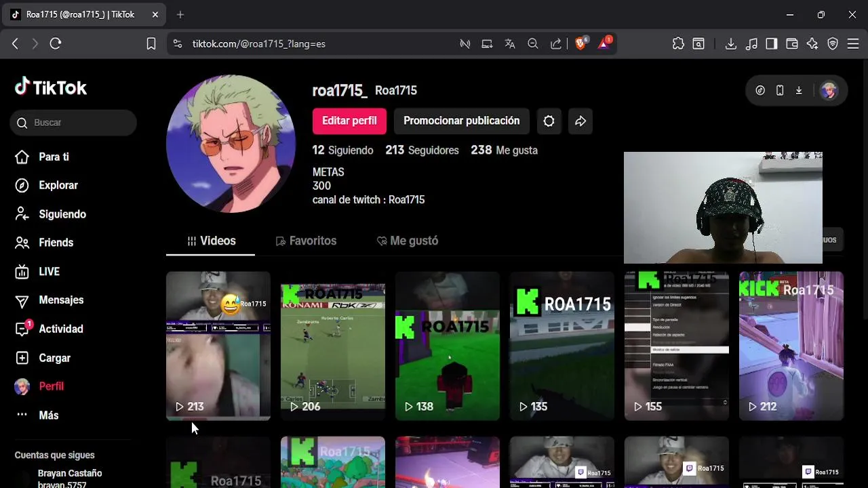Click the media music note icon
The image size is (868, 488).
pos(751,43)
